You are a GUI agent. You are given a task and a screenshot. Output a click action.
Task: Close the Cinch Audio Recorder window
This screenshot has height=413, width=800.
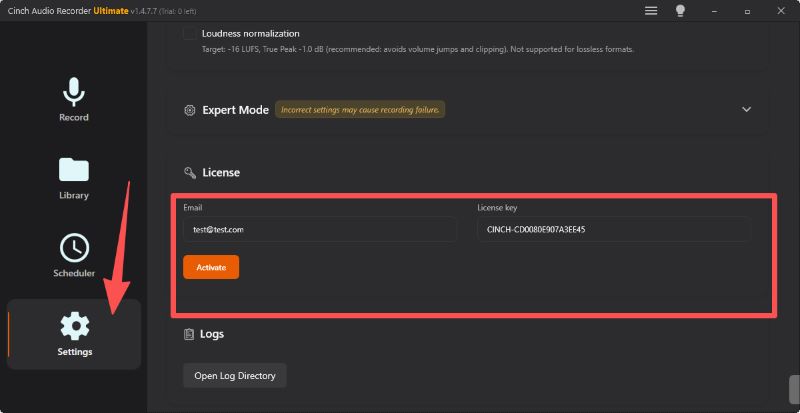pyautogui.click(x=780, y=10)
